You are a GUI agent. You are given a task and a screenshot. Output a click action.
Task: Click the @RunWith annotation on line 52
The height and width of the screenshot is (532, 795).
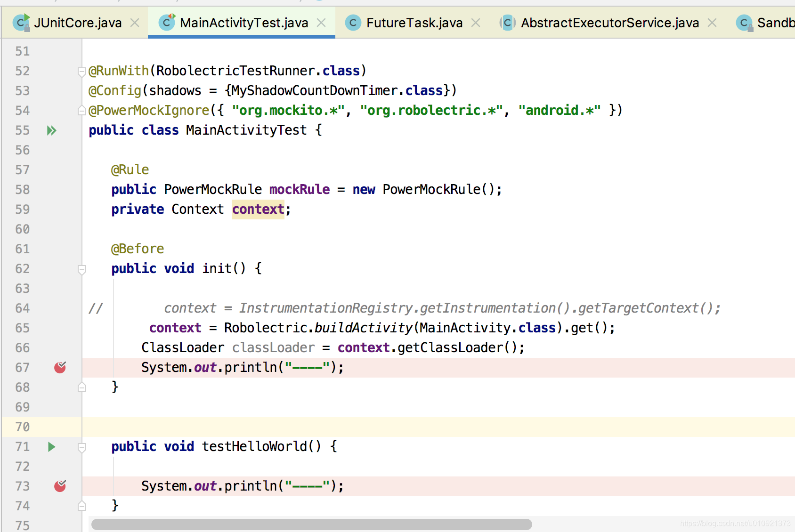(119, 71)
